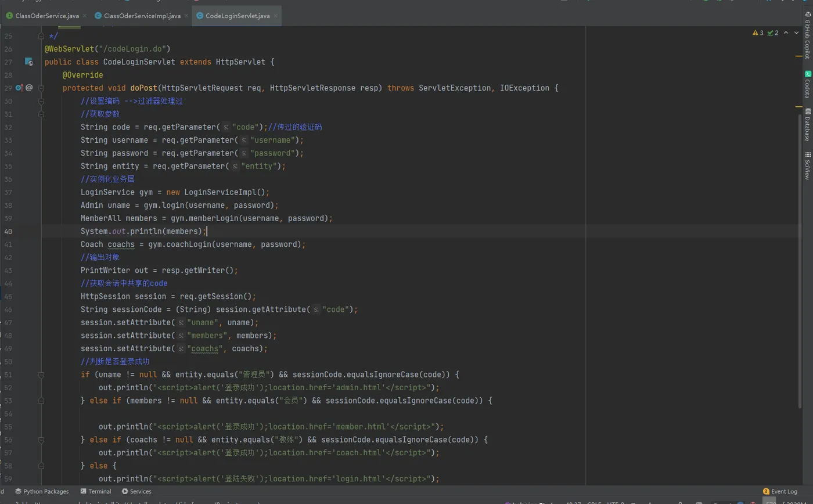Click the @ annotation gutter icon on line 29
The image size is (813, 504).
(x=28, y=88)
